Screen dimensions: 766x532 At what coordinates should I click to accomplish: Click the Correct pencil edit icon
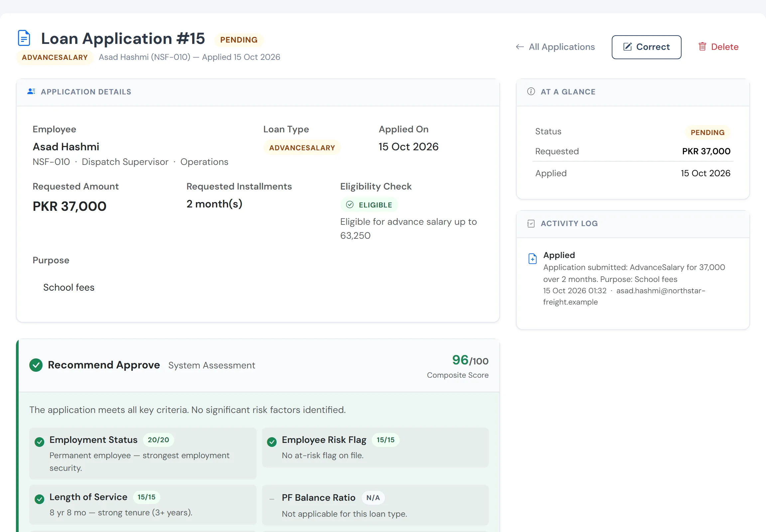click(x=627, y=47)
